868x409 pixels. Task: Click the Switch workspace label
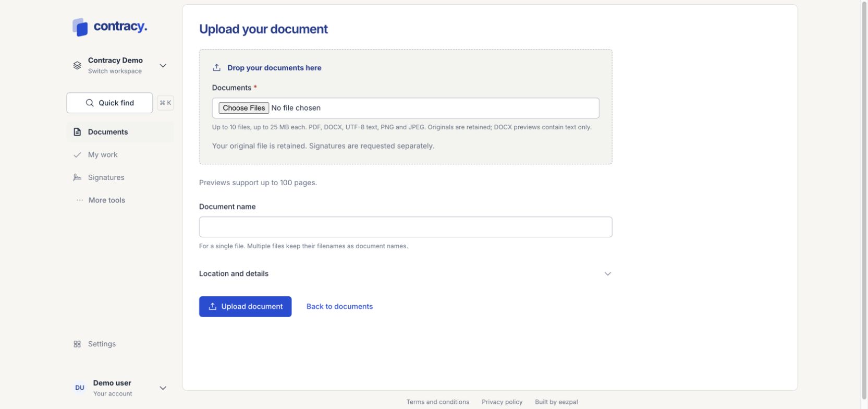[x=115, y=71]
